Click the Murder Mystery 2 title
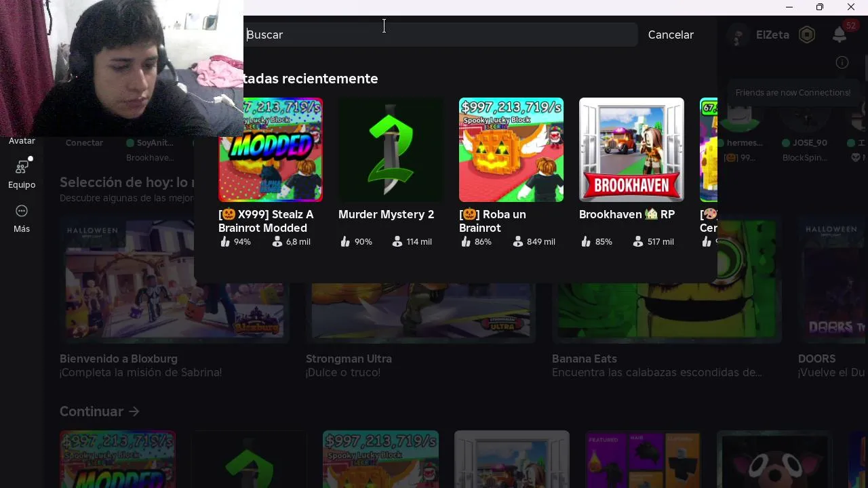868x488 pixels. tap(386, 214)
